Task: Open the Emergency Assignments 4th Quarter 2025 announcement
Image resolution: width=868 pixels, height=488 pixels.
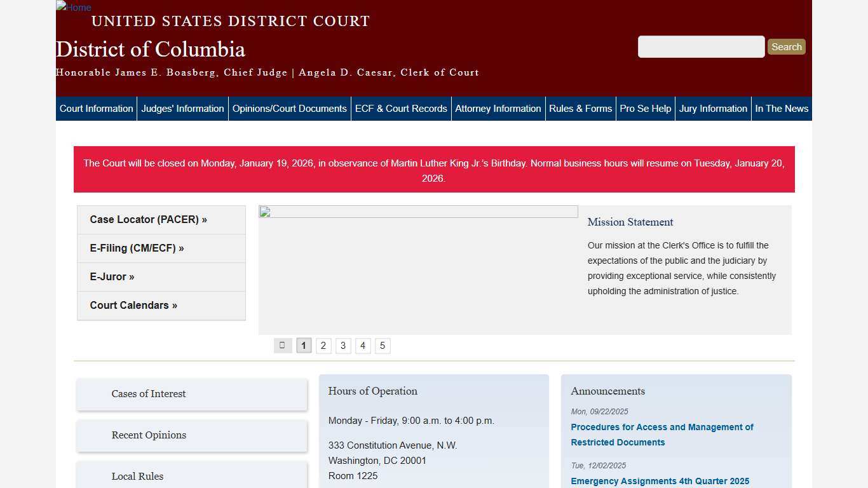Action: tap(660, 481)
